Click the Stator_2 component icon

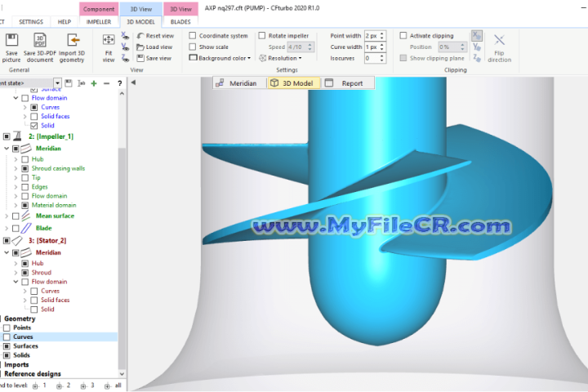(x=17, y=240)
